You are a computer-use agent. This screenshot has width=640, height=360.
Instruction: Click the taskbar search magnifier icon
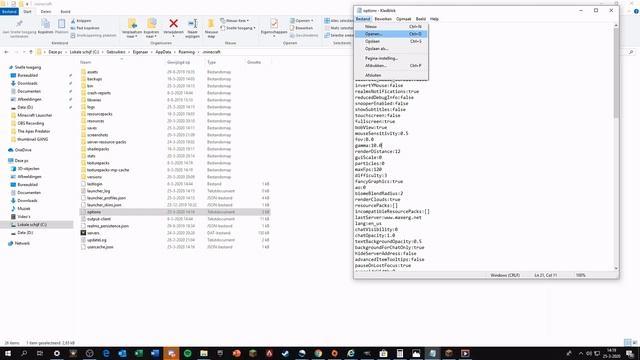coord(24,353)
